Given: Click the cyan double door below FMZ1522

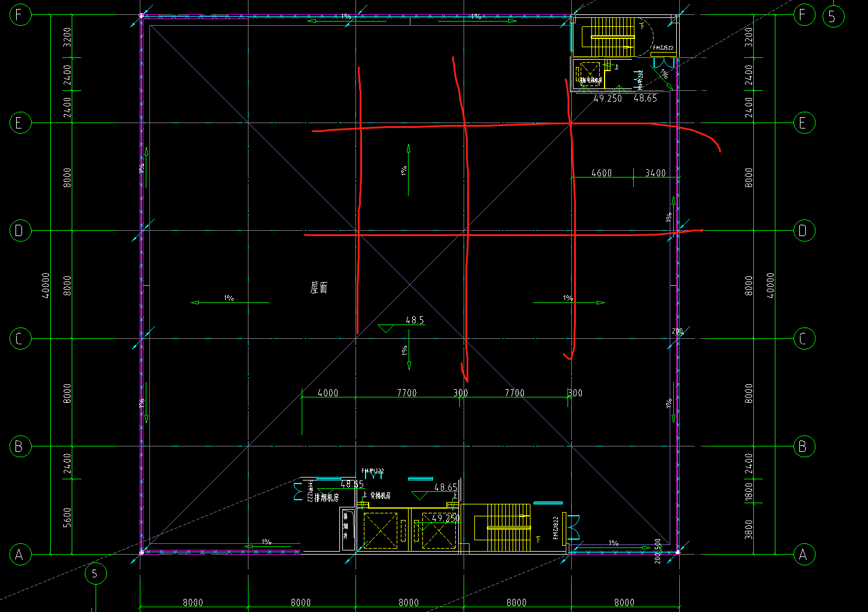Looking at the screenshot, I should pos(664,63).
